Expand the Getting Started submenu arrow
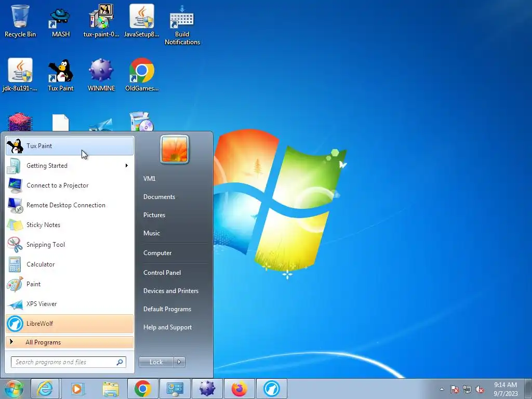The width and height of the screenshot is (532, 399). click(127, 166)
